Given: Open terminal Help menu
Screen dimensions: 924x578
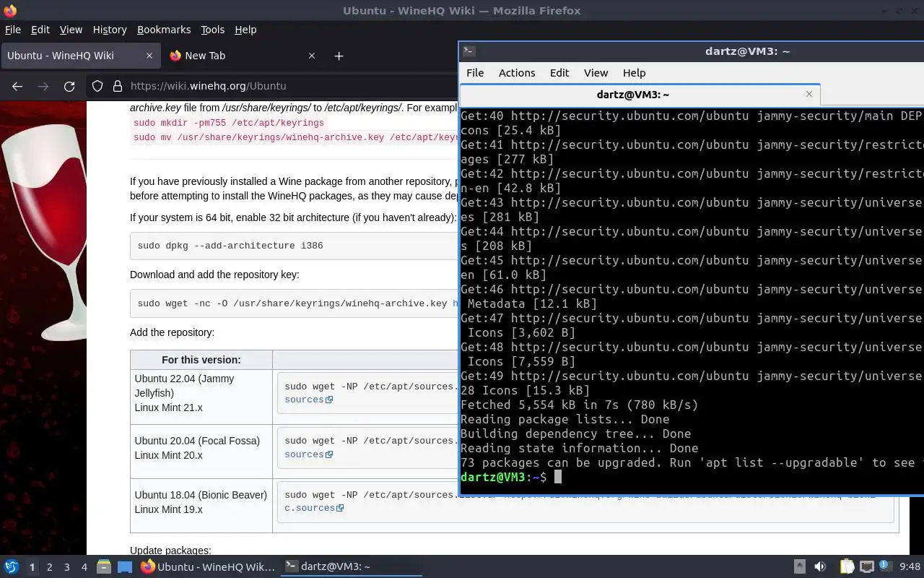Looking at the screenshot, I should tap(634, 73).
